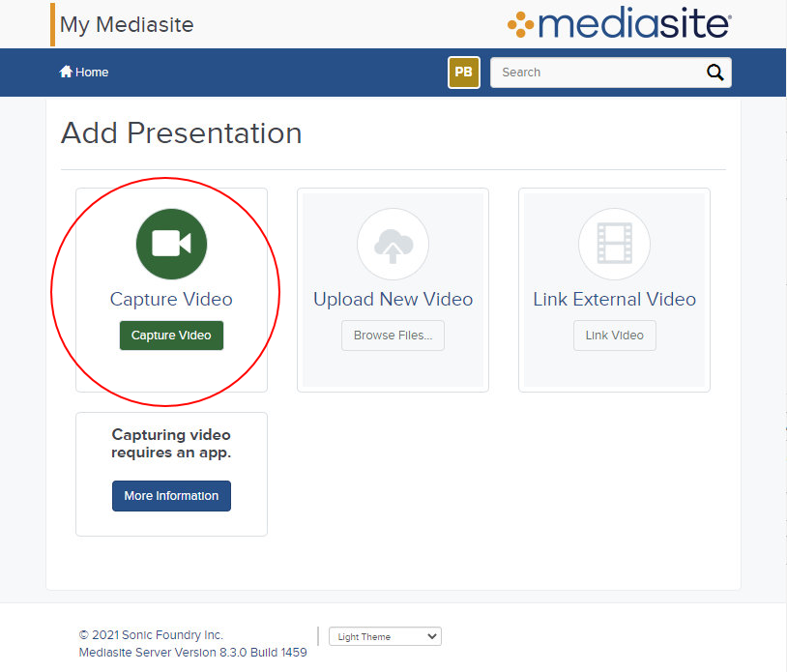Click the house icon beside Home
Viewport: 787px width, 672px height.
tap(66, 72)
